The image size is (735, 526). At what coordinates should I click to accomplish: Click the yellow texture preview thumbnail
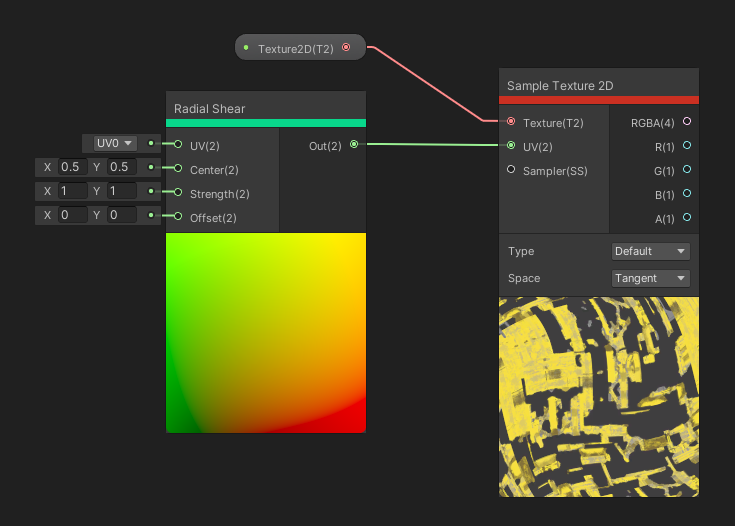598,396
